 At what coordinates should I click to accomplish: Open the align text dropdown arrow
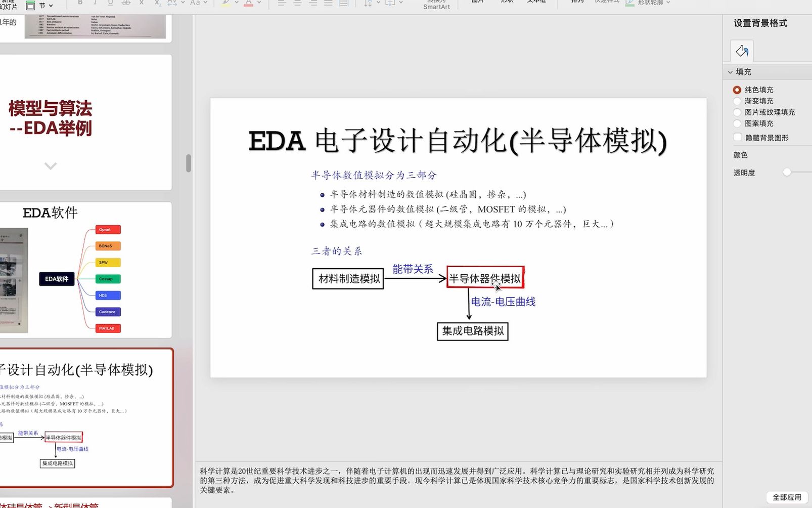coord(401,3)
